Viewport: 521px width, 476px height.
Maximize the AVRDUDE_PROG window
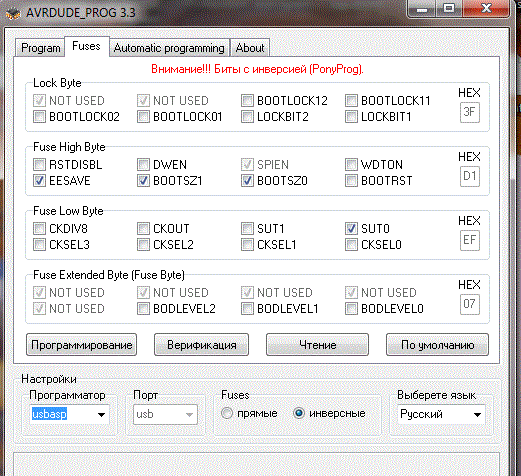(449, 9)
